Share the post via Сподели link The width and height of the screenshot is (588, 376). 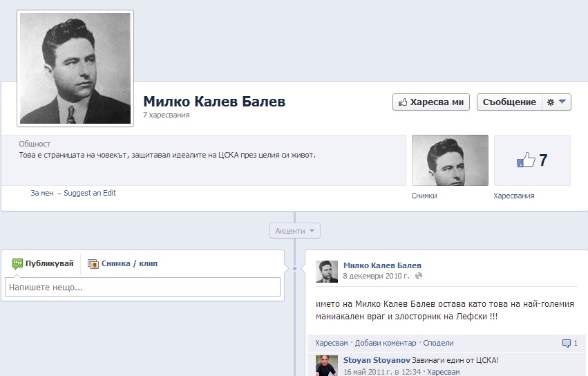(438, 344)
